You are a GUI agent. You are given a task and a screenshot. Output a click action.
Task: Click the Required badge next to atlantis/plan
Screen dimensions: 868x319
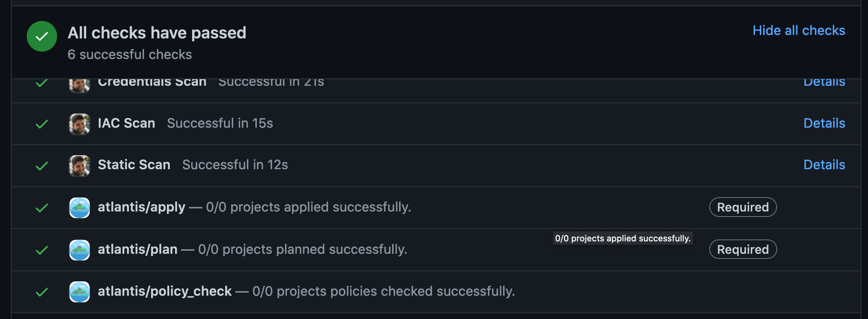(x=743, y=250)
